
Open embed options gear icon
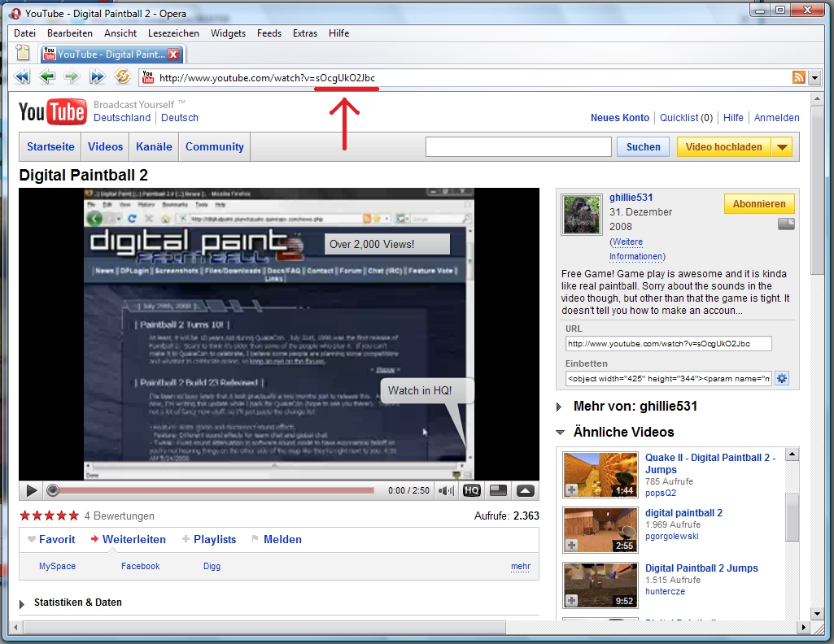pos(782,378)
